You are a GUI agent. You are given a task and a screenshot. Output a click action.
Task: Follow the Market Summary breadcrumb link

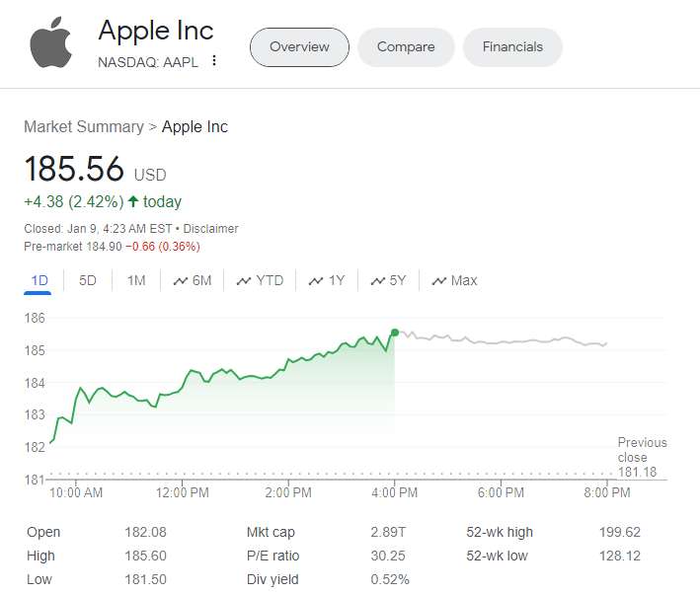pos(83,126)
